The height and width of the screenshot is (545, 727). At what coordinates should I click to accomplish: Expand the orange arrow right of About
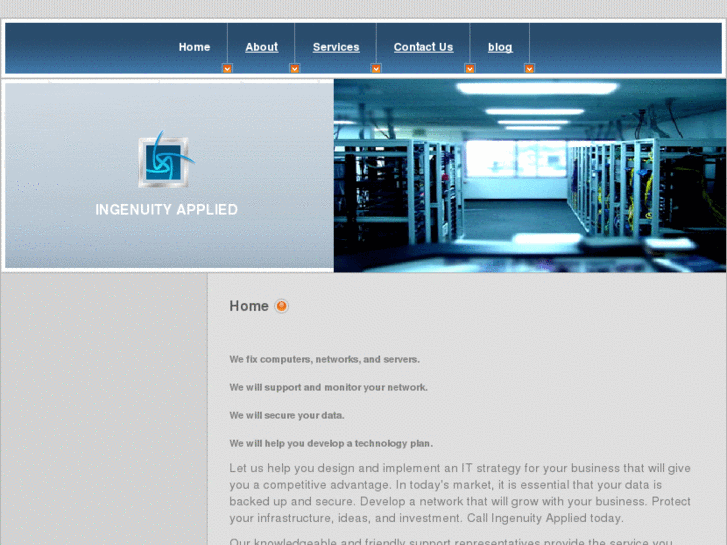(x=294, y=69)
